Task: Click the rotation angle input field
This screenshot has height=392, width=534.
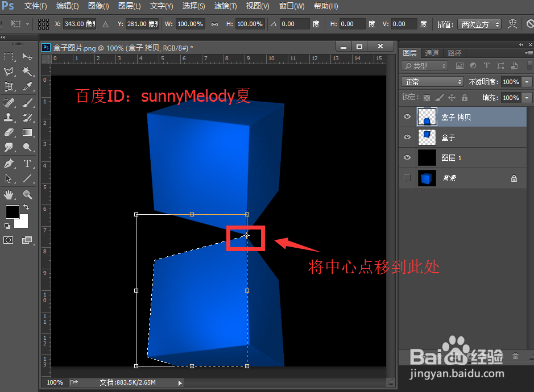Action: point(295,24)
